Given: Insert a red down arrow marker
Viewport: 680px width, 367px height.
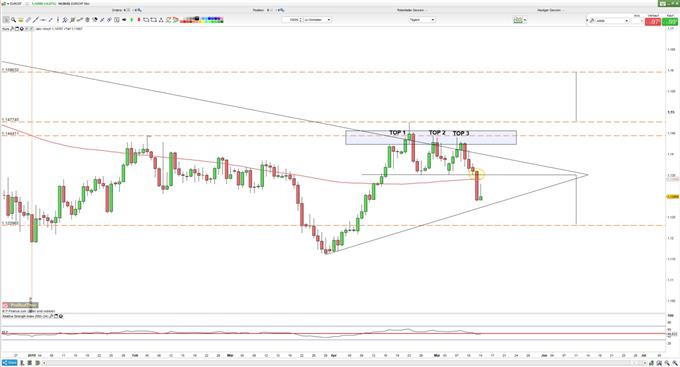Looking at the screenshot, I should (139, 20).
